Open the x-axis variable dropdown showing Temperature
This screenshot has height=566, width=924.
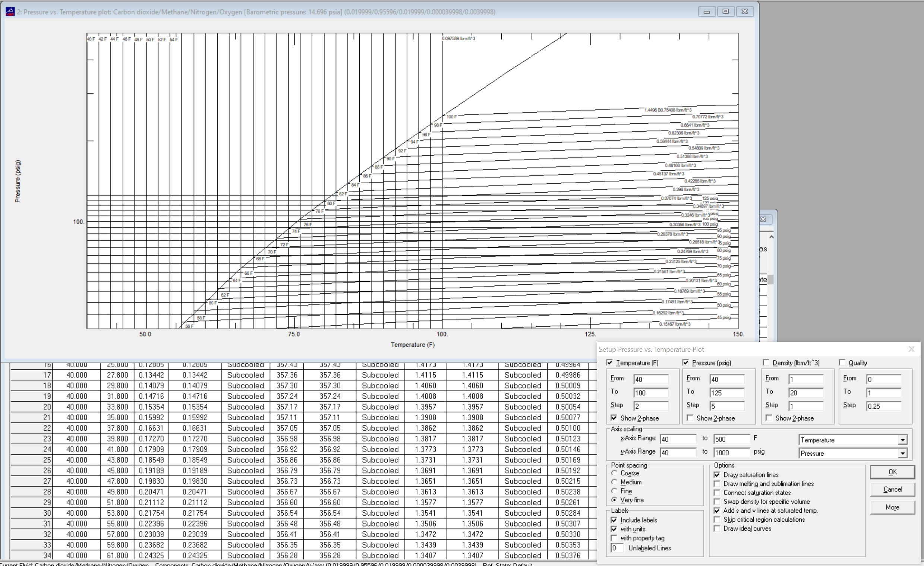[x=903, y=440]
